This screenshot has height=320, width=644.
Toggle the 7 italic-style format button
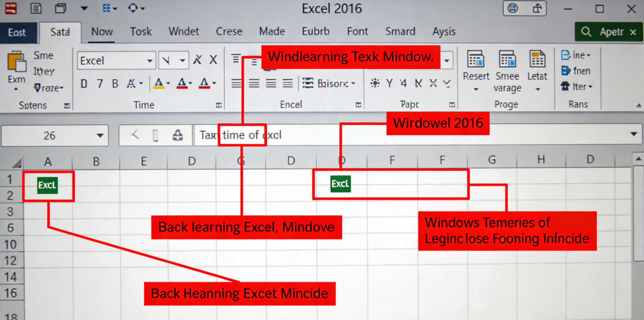tap(100, 84)
